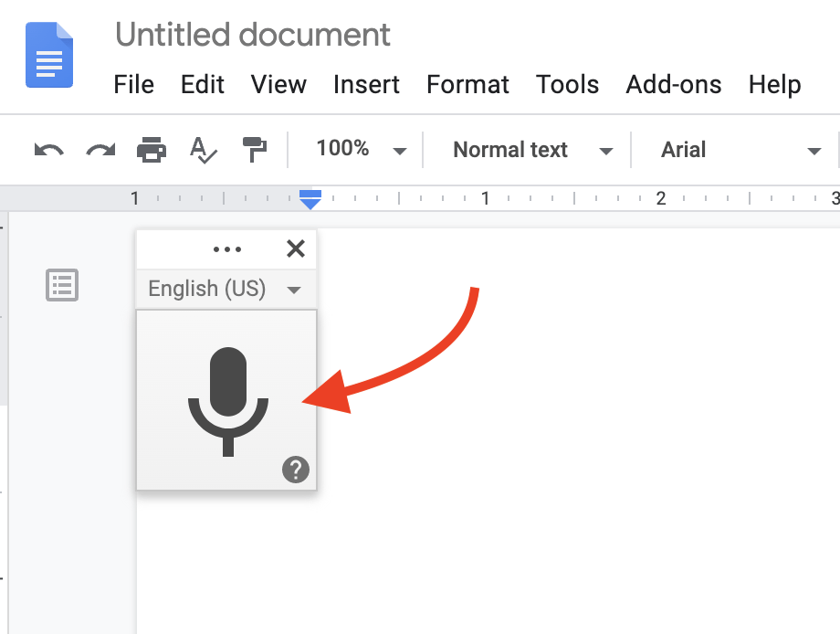Toggle the microphone to start dictation
The height and width of the screenshot is (634, 840).
(x=227, y=400)
